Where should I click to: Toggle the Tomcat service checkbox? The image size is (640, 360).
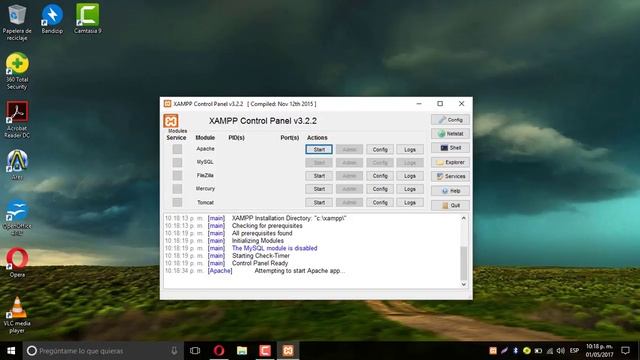pyautogui.click(x=177, y=202)
